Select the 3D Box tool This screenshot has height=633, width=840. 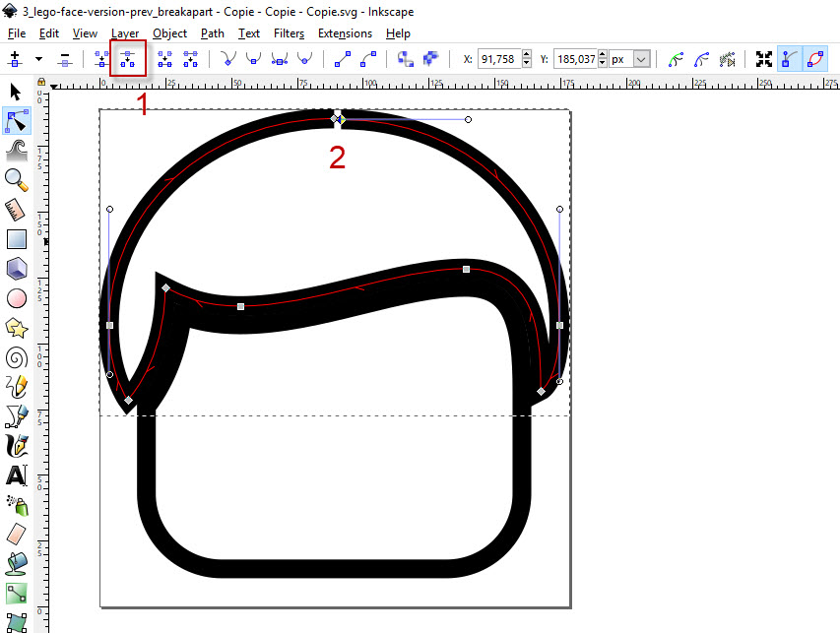[x=17, y=269]
